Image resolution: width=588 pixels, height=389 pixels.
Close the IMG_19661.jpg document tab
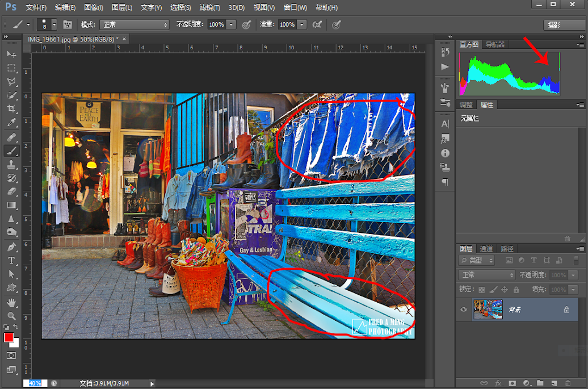[x=124, y=39]
